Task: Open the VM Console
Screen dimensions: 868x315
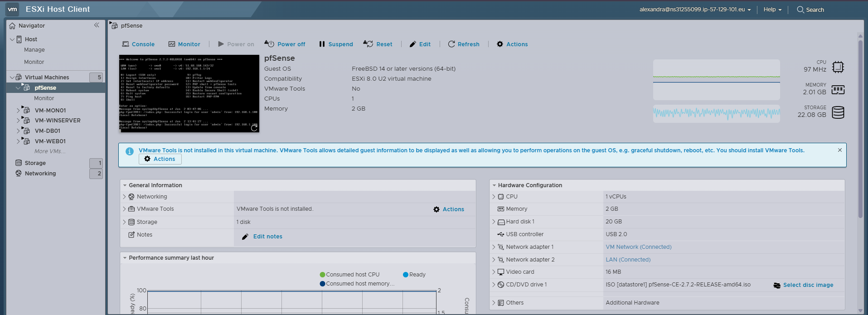Action: point(138,44)
